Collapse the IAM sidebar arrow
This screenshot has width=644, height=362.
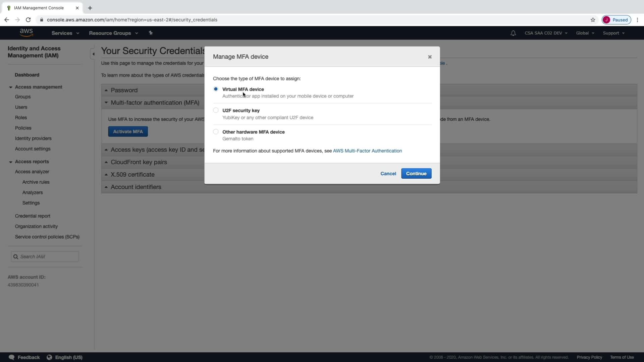(93, 54)
